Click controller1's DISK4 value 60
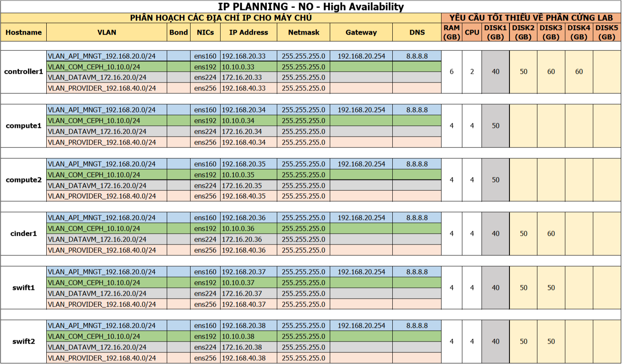This screenshot has width=622, height=364. click(x=579, y=72)
